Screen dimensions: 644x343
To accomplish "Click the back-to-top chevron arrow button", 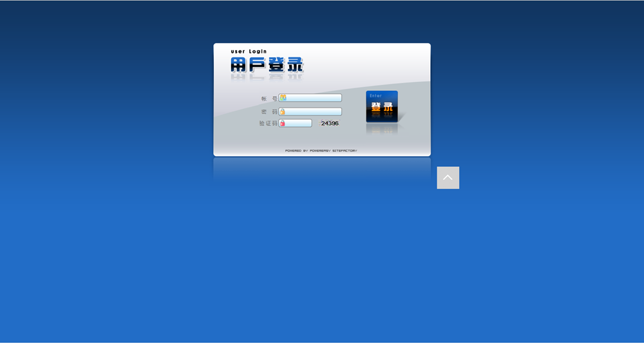I will click(x=448, y=178).
